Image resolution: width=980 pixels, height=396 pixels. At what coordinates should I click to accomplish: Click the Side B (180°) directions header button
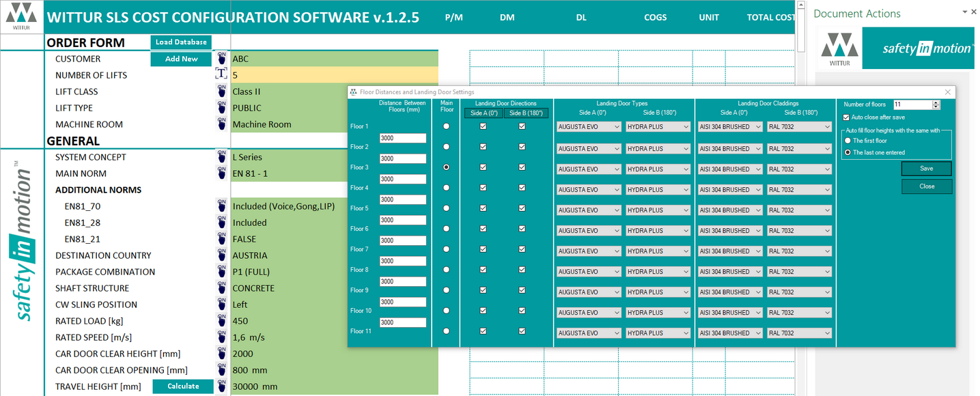point(526,113)
